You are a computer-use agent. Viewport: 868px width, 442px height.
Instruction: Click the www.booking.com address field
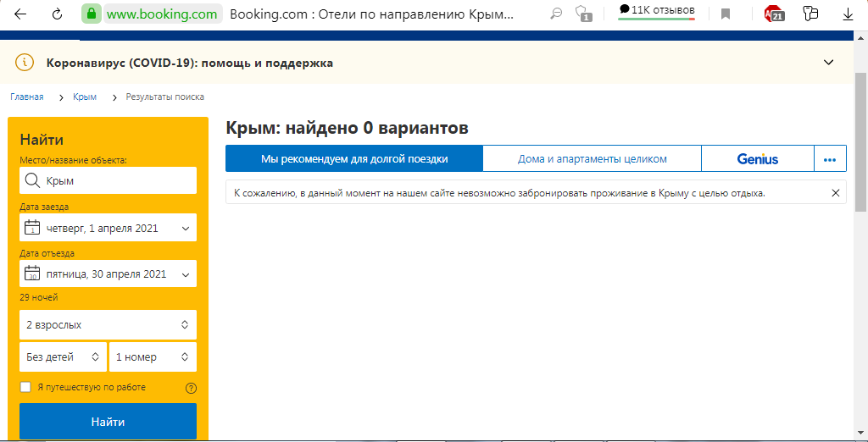tap(162, 14)
